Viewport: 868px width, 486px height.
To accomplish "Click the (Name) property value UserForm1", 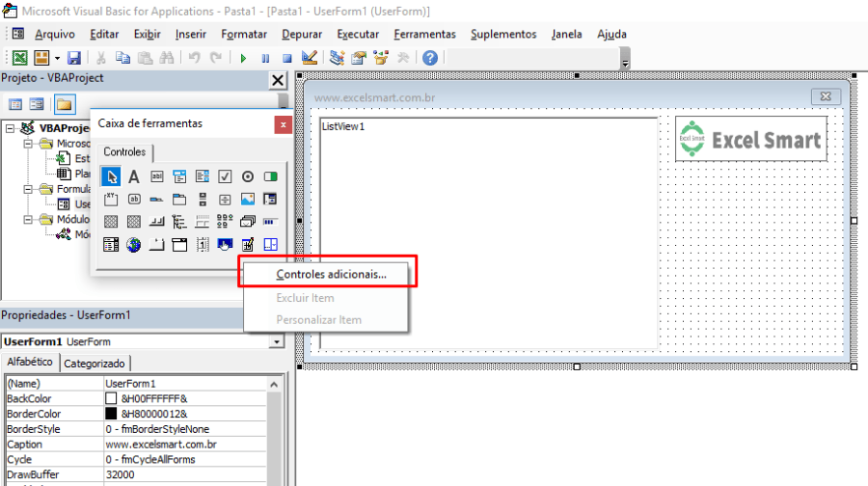I will [x=185, y=384].
